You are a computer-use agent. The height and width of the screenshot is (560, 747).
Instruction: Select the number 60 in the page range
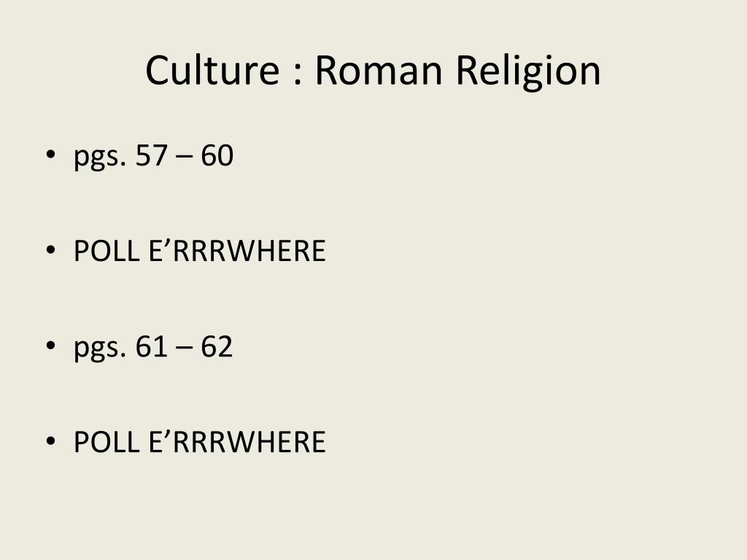(x=217, y=155)
